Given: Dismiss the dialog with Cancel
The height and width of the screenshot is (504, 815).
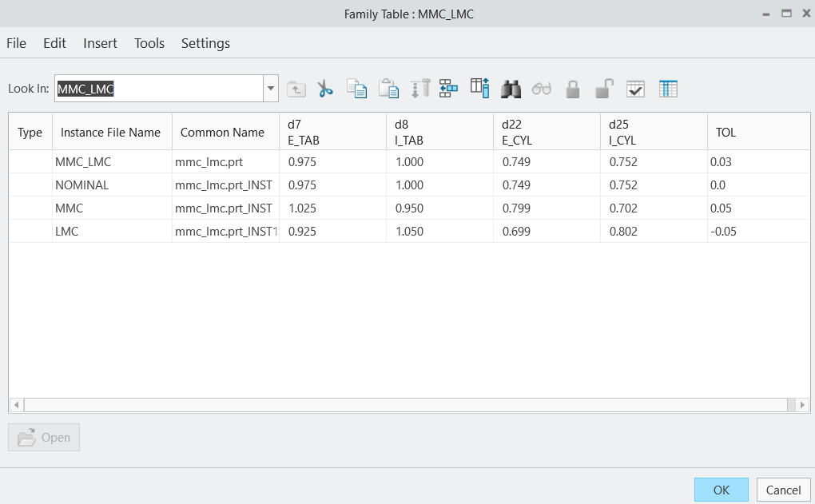Looking at the screenshot, I should [x=783, y=490].
